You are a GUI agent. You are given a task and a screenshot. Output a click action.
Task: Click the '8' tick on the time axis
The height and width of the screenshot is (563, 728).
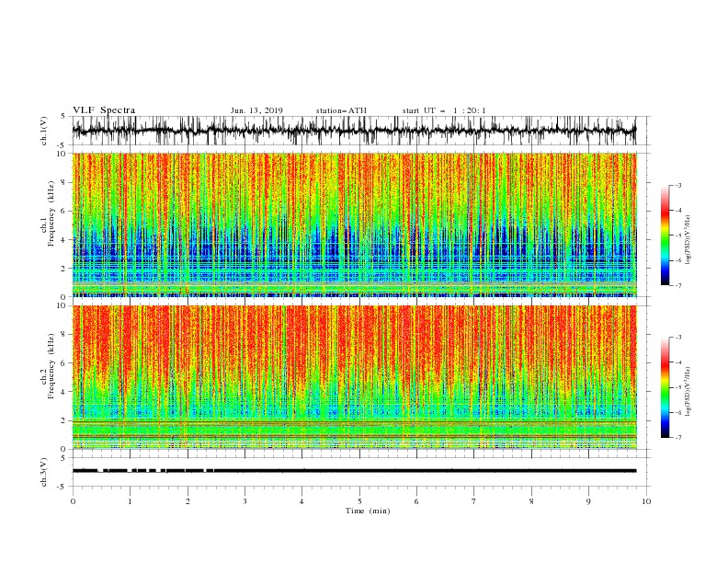point(531,501)
